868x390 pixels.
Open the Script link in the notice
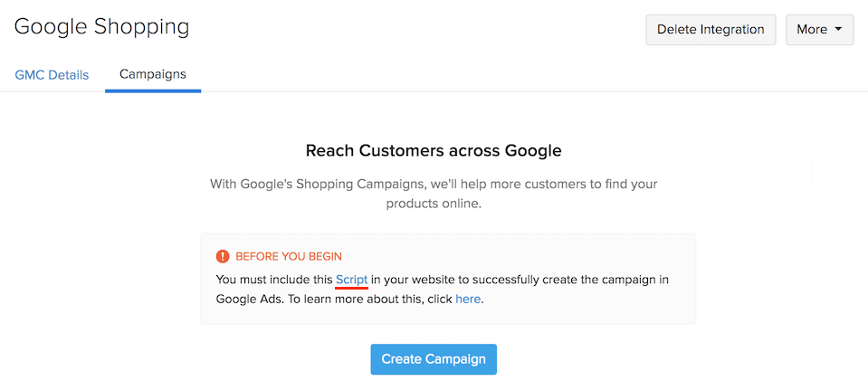[351, 279]
